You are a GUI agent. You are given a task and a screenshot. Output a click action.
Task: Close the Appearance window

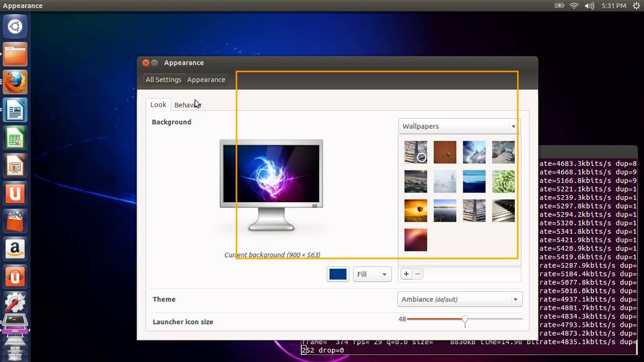(146, 63)
